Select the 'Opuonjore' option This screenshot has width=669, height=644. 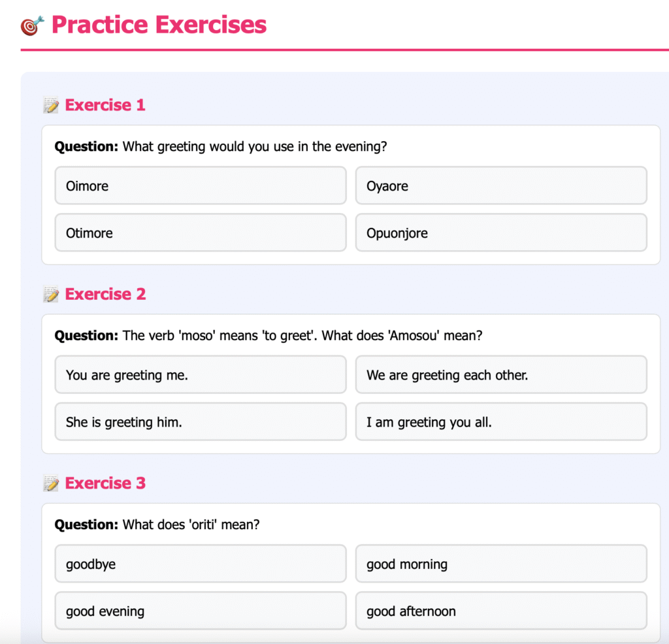click(x=500, y=233)
